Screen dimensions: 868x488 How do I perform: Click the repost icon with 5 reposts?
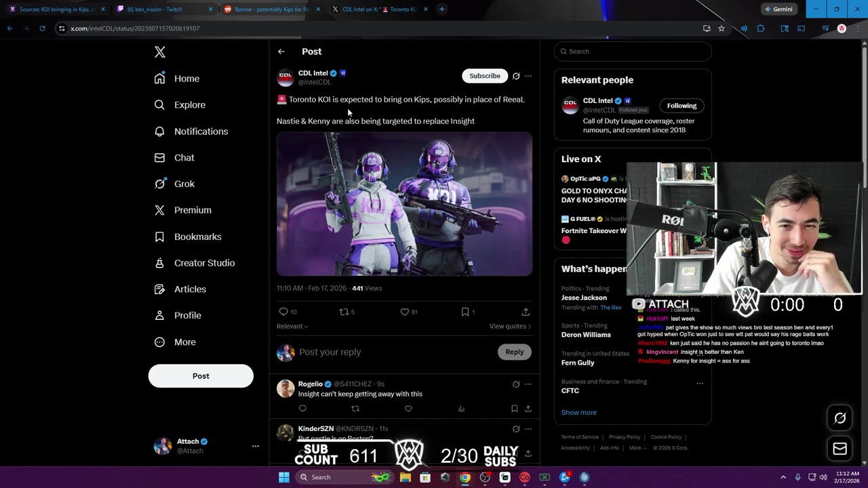pyautogui.click(x=344, y=312)
